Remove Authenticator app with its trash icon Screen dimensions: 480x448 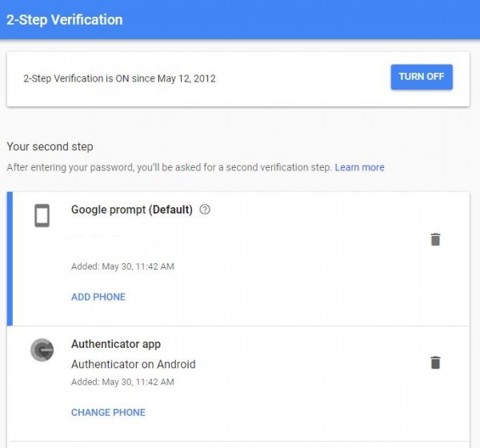tap(435, 362)
